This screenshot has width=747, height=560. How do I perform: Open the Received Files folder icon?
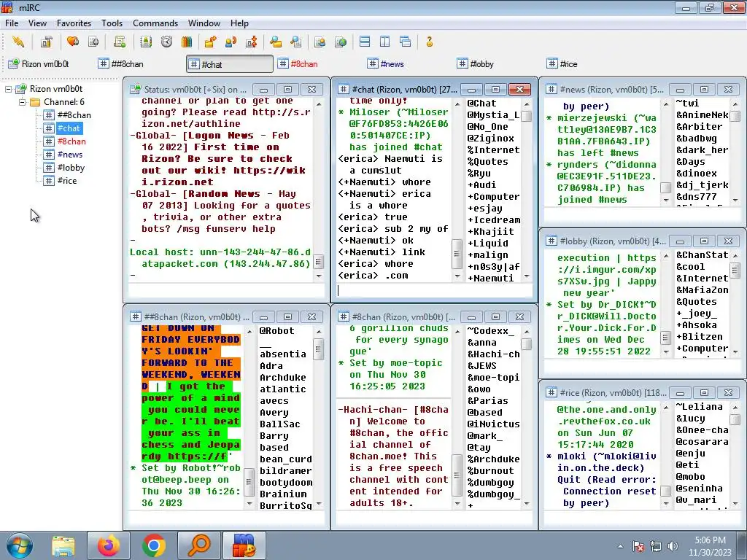tap(275, 42)
